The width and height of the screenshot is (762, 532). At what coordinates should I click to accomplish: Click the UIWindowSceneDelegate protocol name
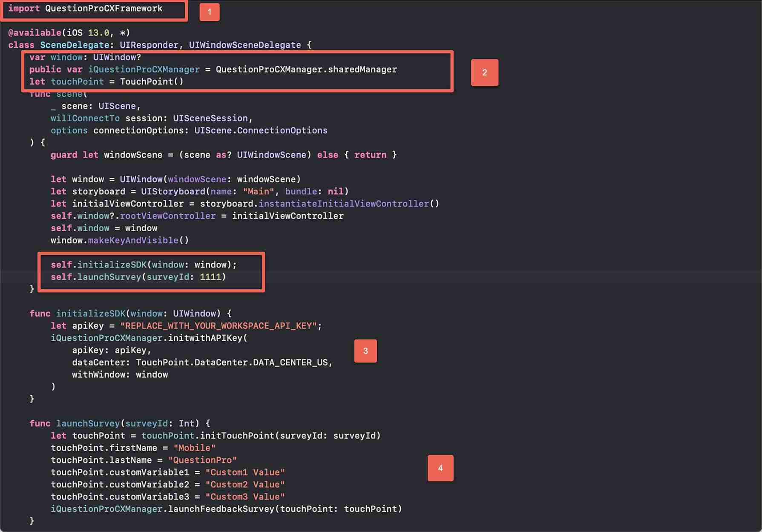pos(245,45)
